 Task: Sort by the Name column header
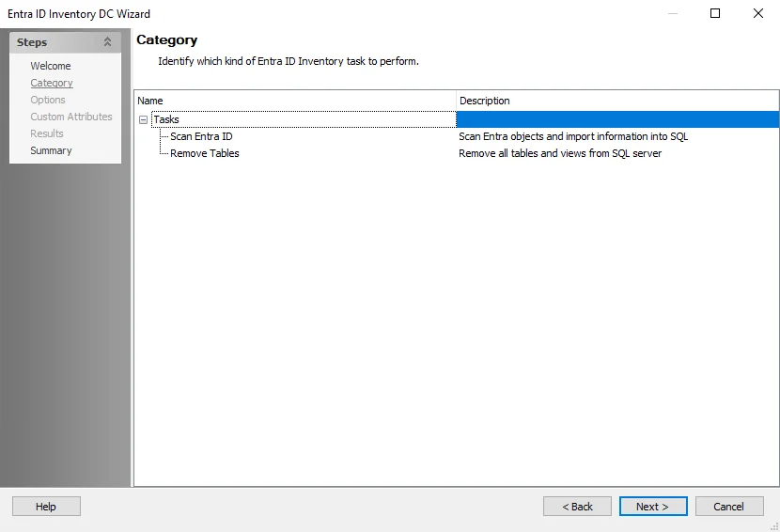click(x=295, y=101)
